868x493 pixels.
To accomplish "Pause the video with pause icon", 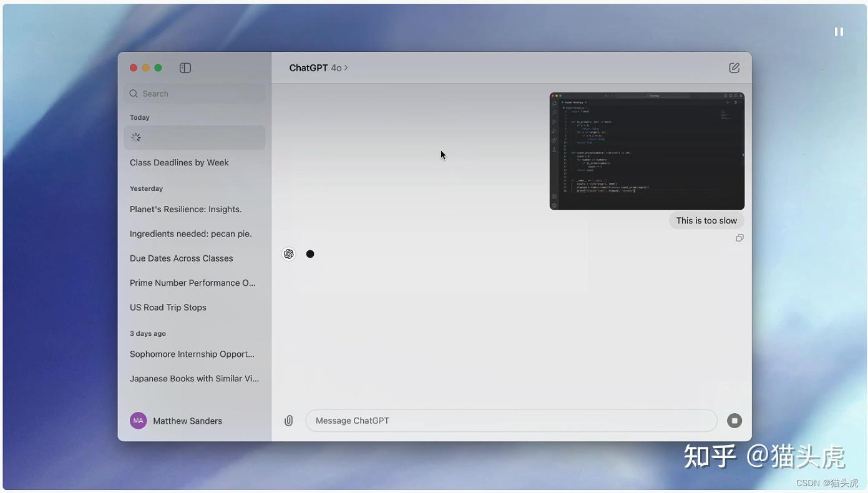I will click(x=839, y=32).
